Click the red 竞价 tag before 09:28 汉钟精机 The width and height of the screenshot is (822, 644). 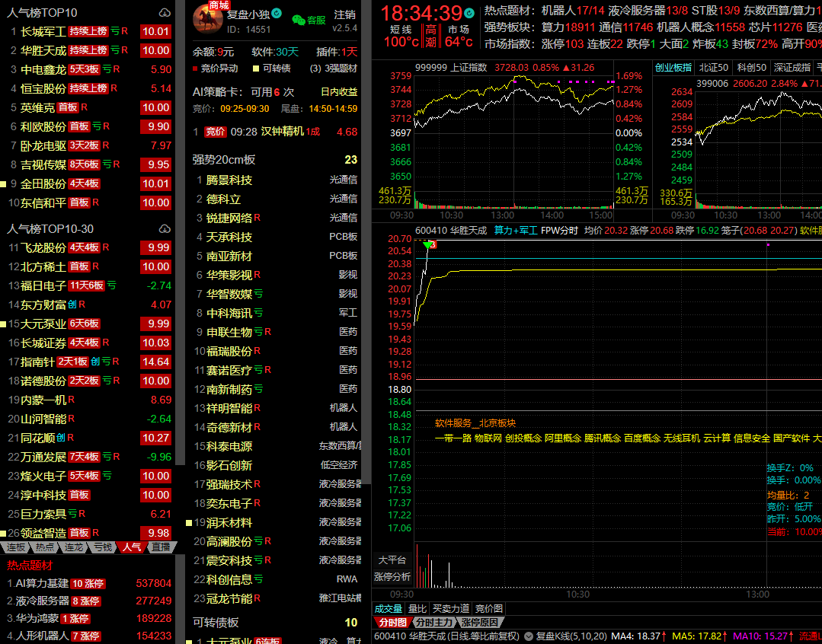(x=215, y=132)
